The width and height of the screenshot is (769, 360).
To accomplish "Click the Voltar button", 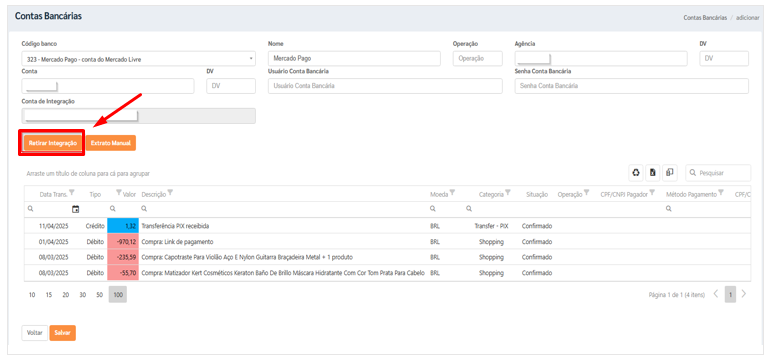I will [x=34, y=333].
